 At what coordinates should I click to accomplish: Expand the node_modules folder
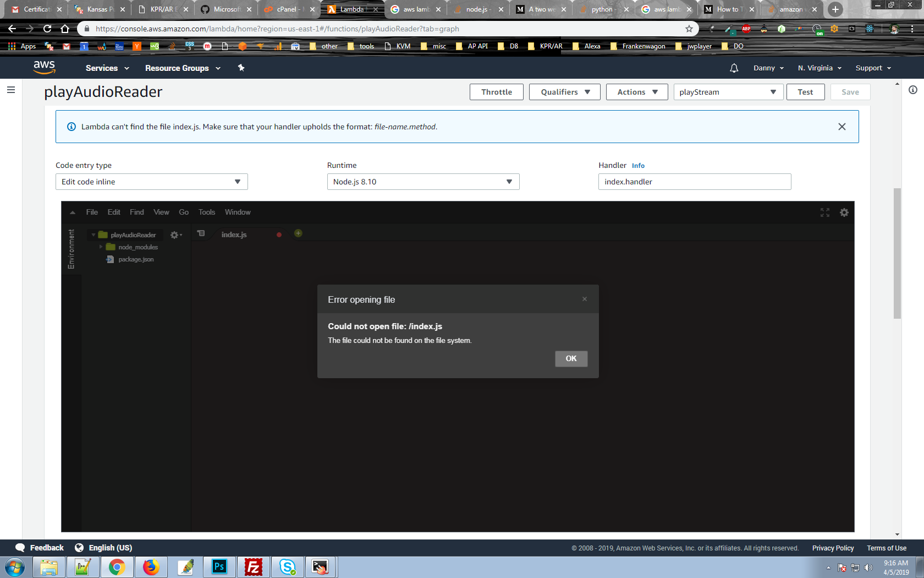click(101, 247)
